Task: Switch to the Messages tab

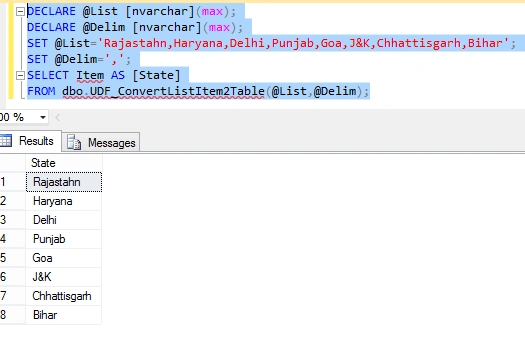Action: coord(101,143)
